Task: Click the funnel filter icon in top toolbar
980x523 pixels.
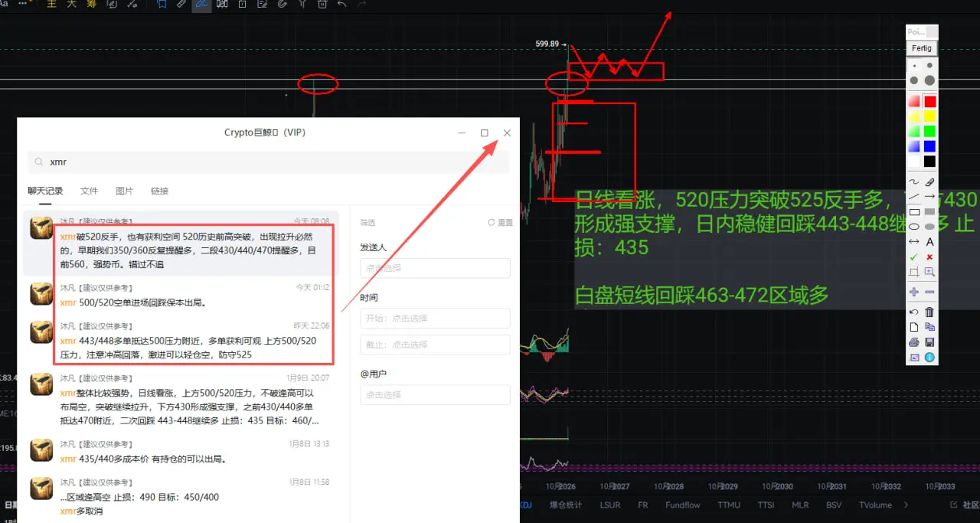Action: (302, 5)
